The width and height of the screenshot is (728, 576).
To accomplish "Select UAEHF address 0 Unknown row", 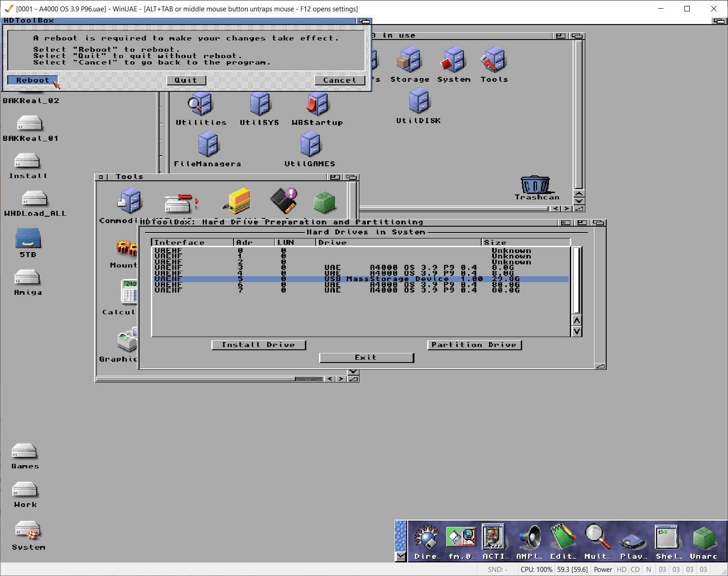I will point(361,251).
